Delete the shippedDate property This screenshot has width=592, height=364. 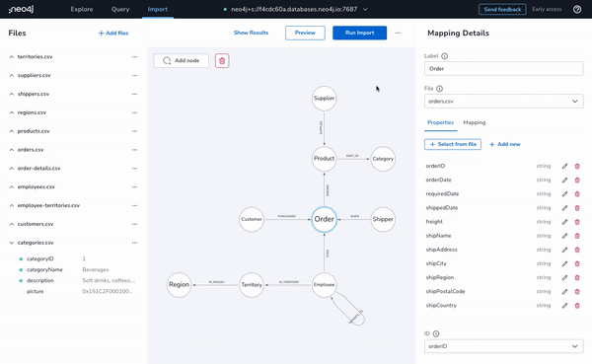click(577, 208)
